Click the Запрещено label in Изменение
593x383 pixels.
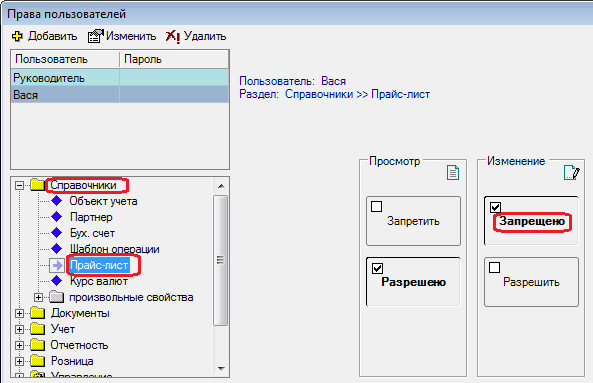click(532, 221)
